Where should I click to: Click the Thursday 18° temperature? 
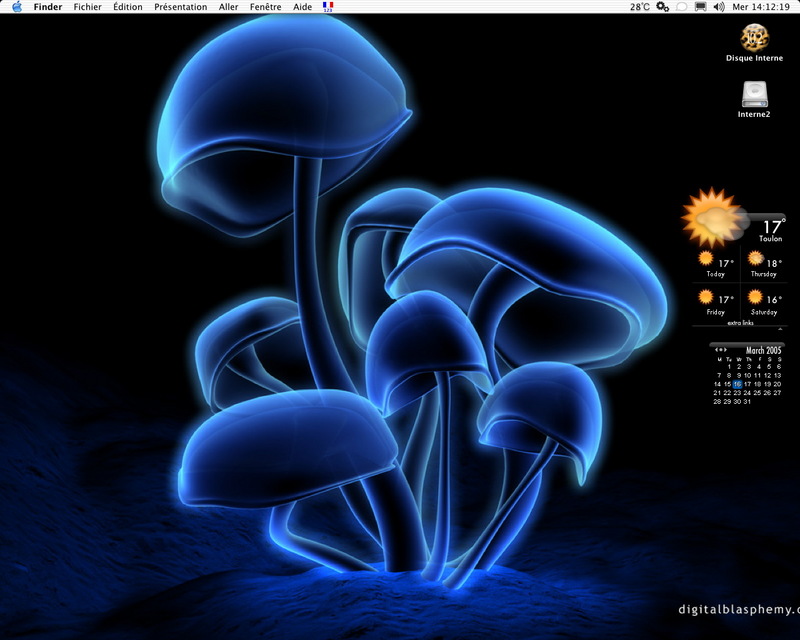774,263
